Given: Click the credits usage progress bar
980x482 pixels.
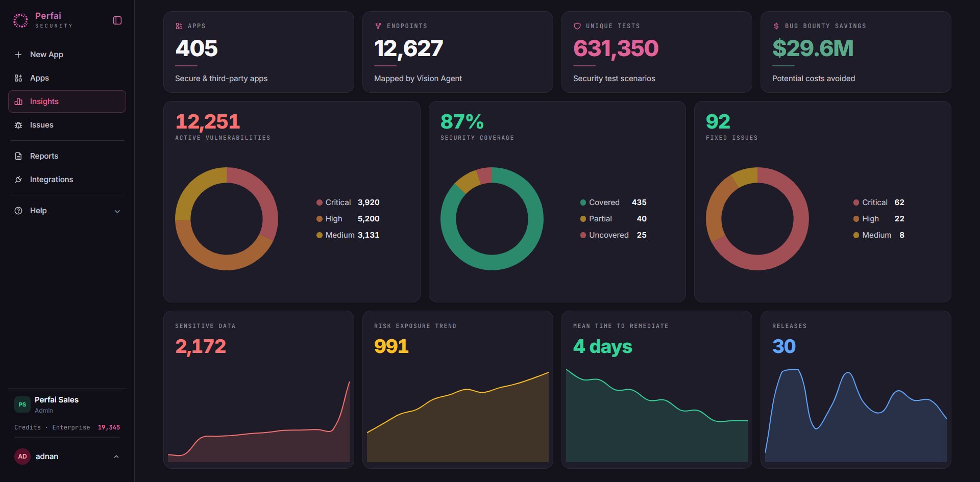Looking at the screenshot, I should [67, 438].
